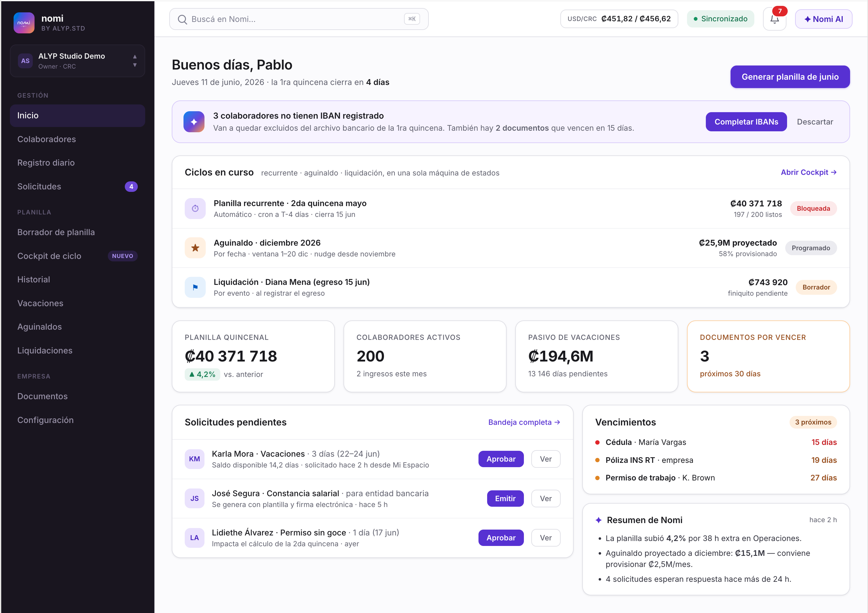The height and width of the screenshot is (613, 868).
Task: Click Ver for Karla Mora's request
Action: click(x=546, y=459)
